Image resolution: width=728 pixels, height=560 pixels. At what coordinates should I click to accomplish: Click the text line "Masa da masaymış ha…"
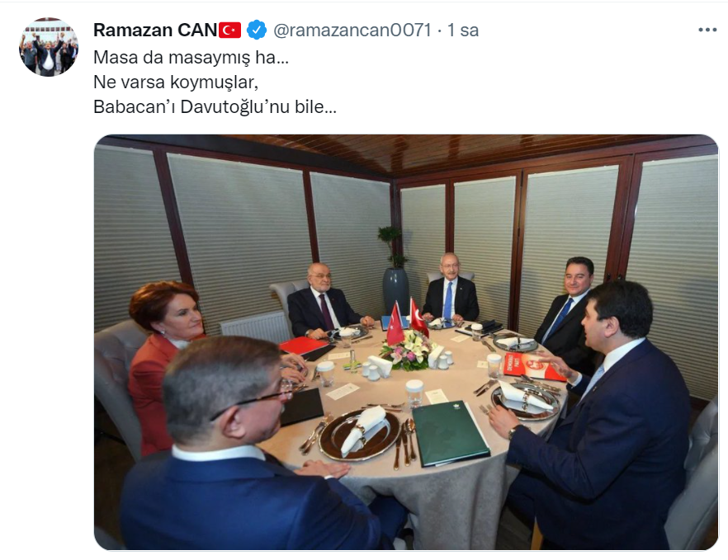tap(191, 58)
